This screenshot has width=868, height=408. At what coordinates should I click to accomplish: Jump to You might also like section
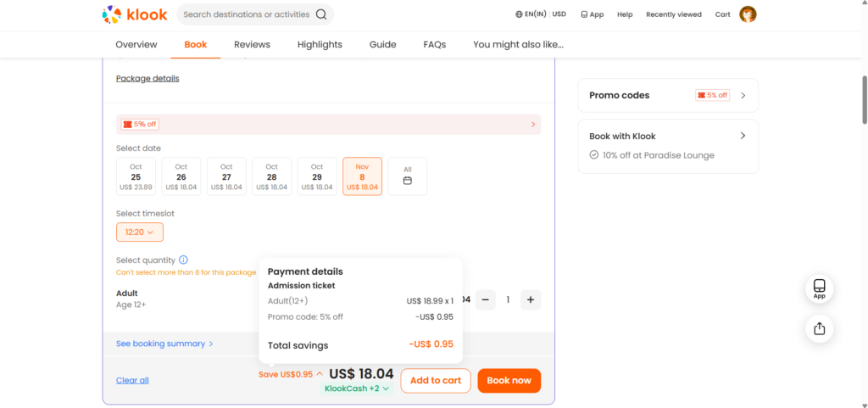518,44
